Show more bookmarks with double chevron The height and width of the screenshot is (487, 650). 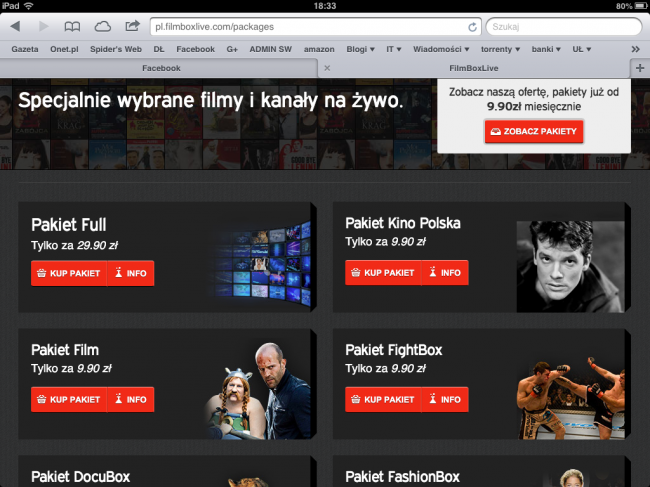click(635, 49)
